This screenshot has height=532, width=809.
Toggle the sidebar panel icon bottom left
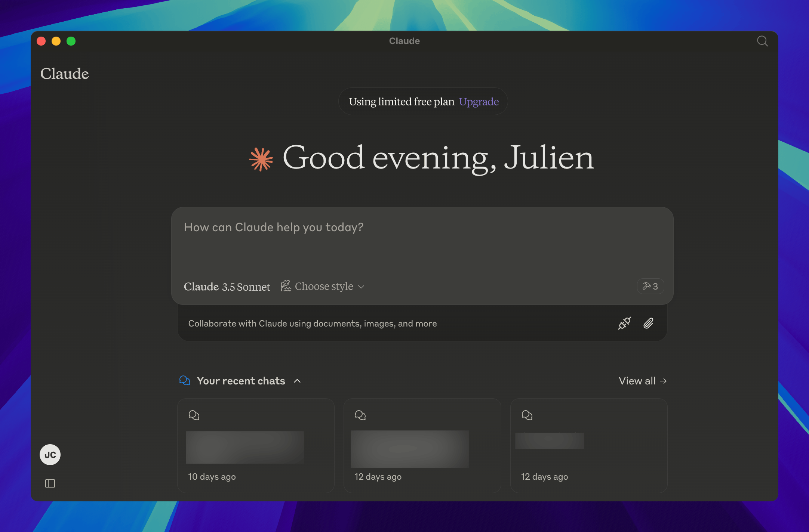[50, 483]
